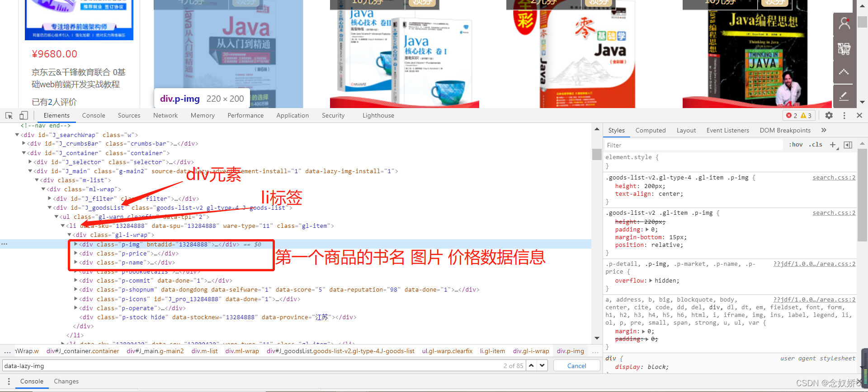Viewport: 868px width, 392px height.
Task: Open the 京东云&千锋教育 course title link
Action: coord(78,78)
